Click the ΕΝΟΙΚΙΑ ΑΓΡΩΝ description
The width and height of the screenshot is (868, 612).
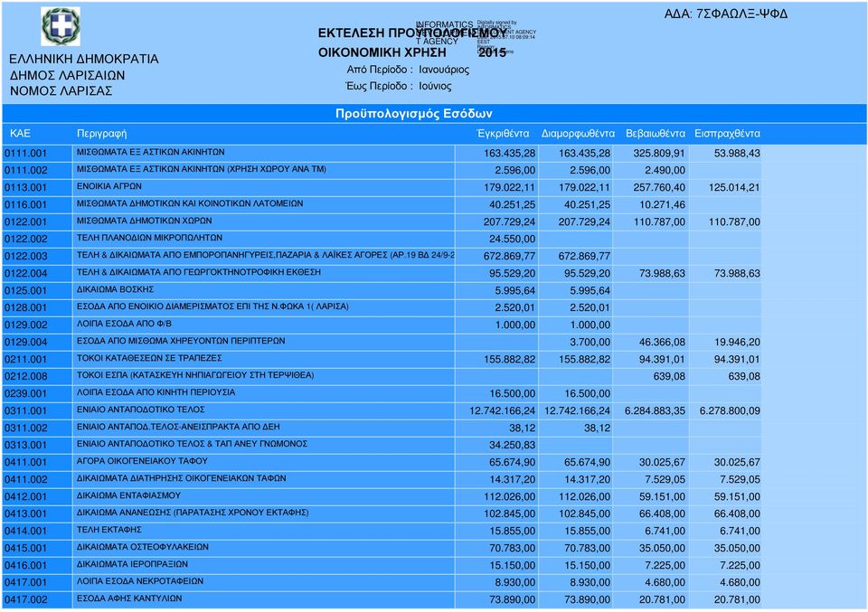tap(109, 186)
